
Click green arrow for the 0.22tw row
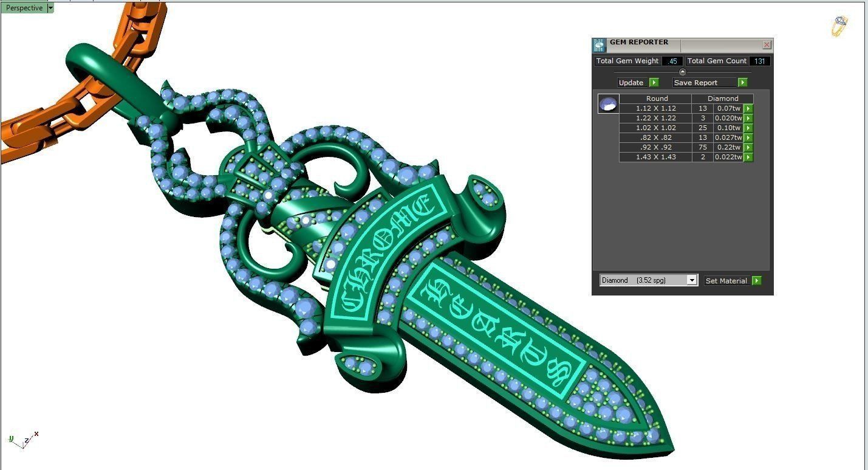click(748, 147)
